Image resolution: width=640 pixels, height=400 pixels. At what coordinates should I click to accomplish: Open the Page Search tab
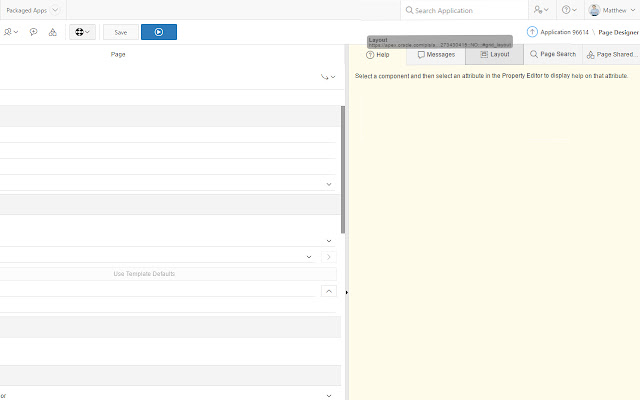tap(553, 54)
